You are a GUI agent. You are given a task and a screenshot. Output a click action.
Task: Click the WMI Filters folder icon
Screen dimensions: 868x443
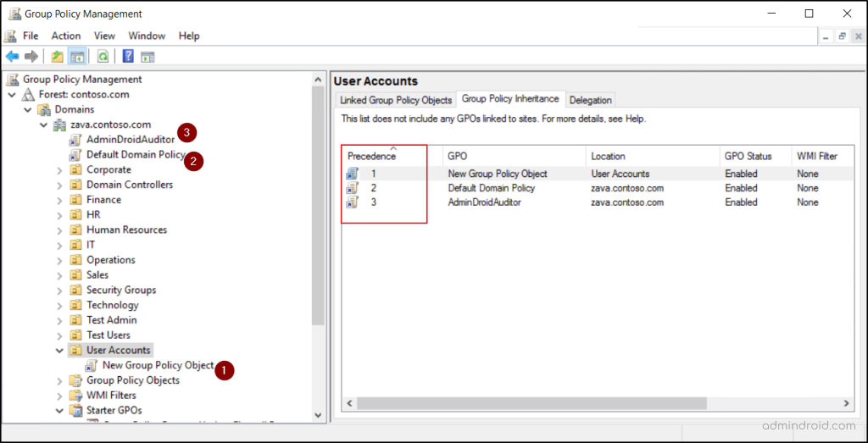click(75, 396)
